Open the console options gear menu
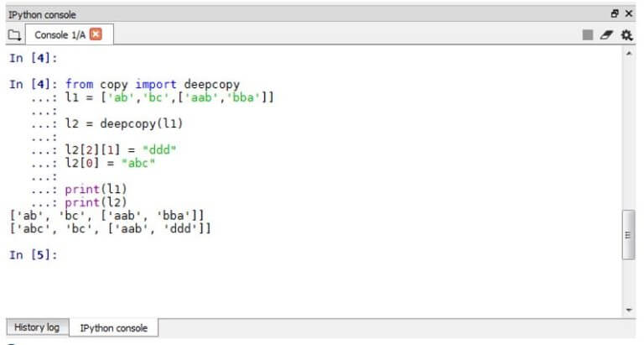The image size is (644, 345). click(x=626, y=35)
